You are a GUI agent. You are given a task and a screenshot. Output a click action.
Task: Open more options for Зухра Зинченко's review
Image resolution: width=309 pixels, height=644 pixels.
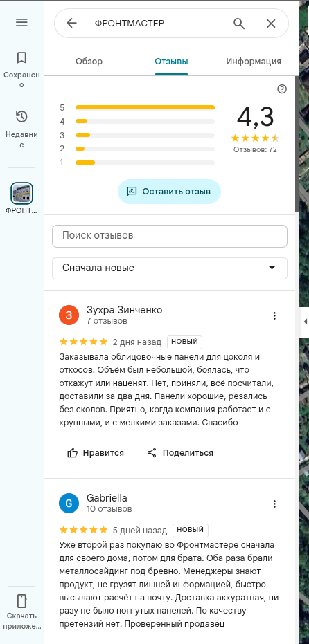point(274,316)
